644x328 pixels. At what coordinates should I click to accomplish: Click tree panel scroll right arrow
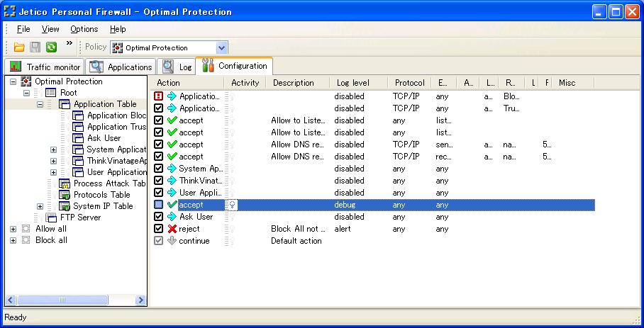[x=141, y=300]
